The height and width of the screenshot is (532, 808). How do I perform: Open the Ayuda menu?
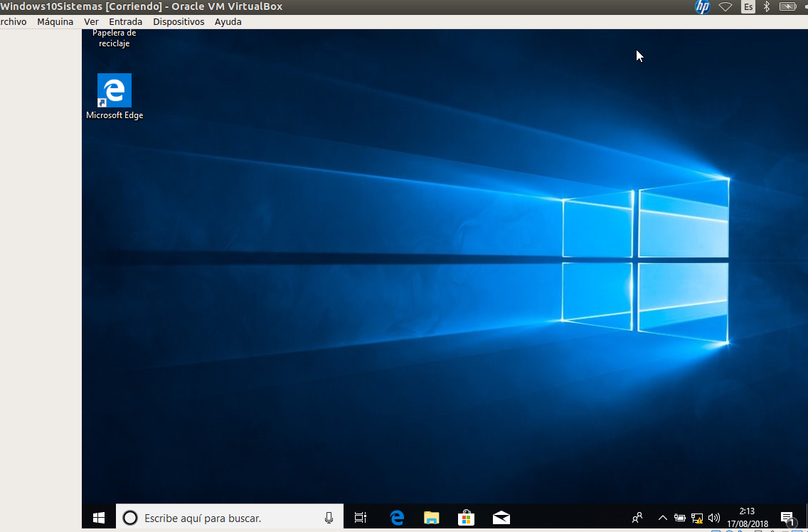(228, 21)
